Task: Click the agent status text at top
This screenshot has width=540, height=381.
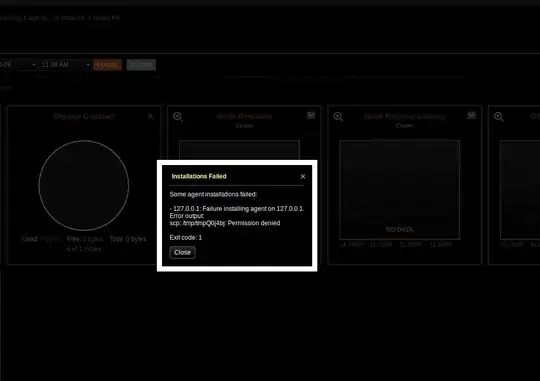Action: pyautogui.click(x=60, y=18)
